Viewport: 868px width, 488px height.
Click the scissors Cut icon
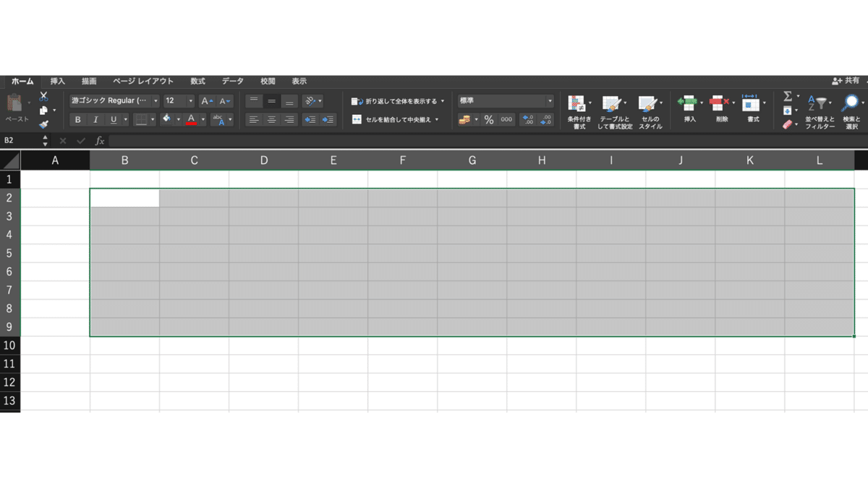click(43, 95)
